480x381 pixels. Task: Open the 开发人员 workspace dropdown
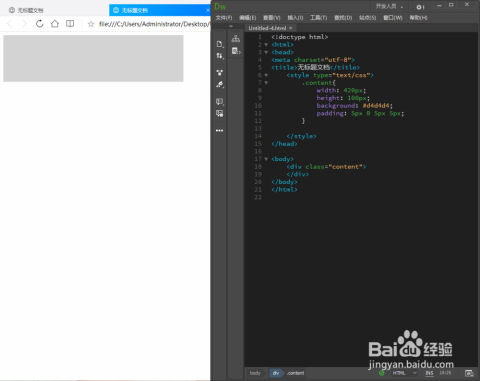click(389, 6)
